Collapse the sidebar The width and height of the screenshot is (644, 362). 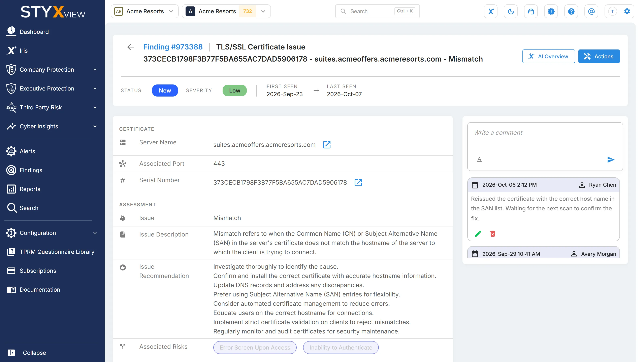pos(27,353)
